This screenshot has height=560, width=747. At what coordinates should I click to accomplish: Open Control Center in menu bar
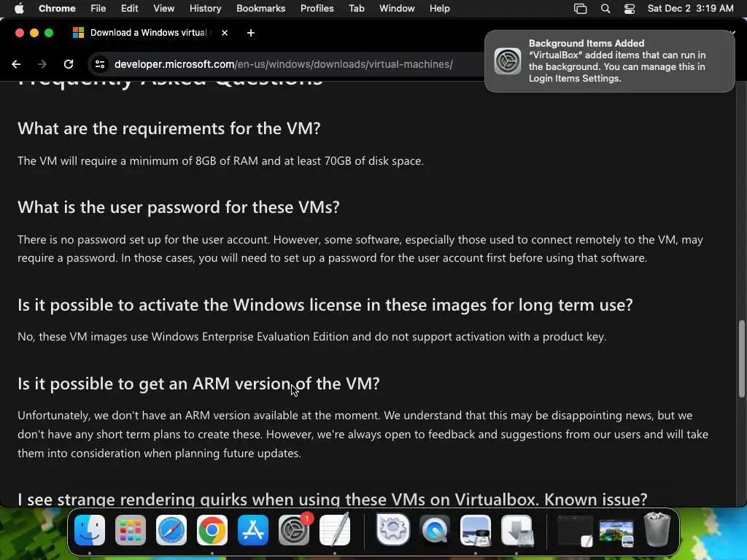point(630,9)
